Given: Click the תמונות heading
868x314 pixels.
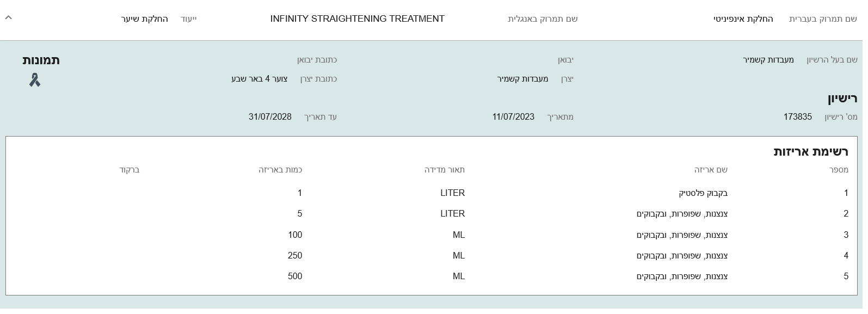Looking at the screenshot, I should 41,60.
